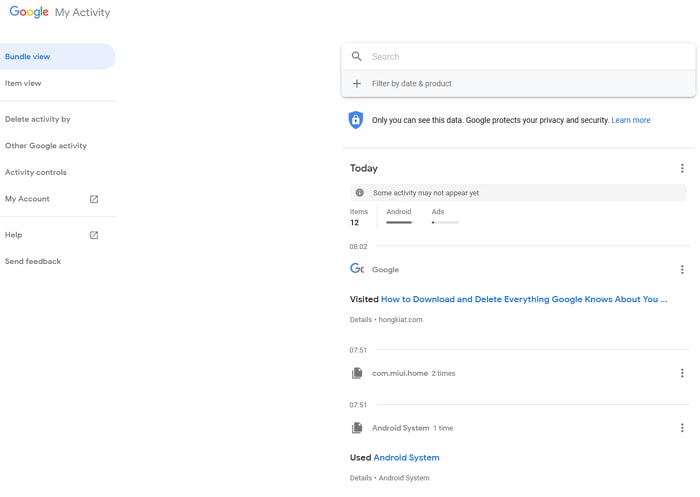Click the Android System 1 time label

[x=412, y=428]
